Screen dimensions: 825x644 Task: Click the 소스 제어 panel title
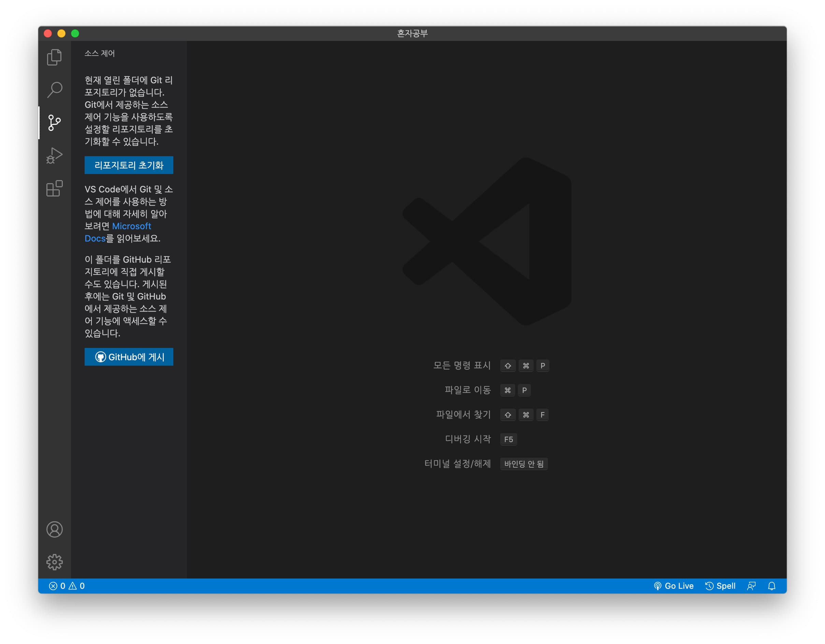pos(100,54)
